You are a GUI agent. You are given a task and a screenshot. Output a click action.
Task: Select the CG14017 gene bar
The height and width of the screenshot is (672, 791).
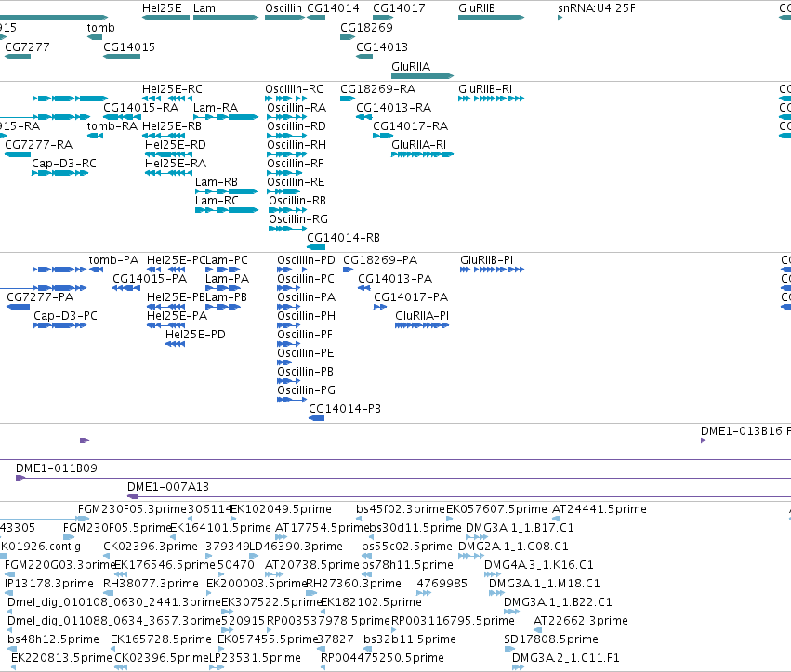pos(383,18)
